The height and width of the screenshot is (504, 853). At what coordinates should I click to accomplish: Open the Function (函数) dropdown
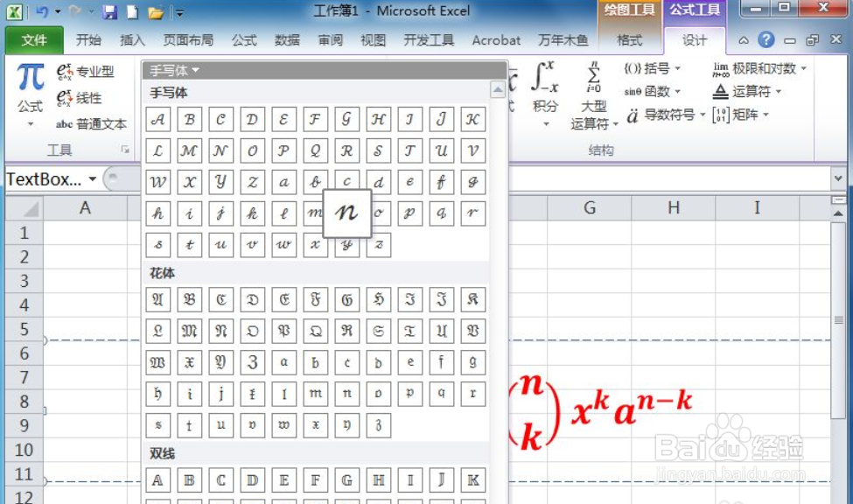pyautogui.click(x=653, y=92)
